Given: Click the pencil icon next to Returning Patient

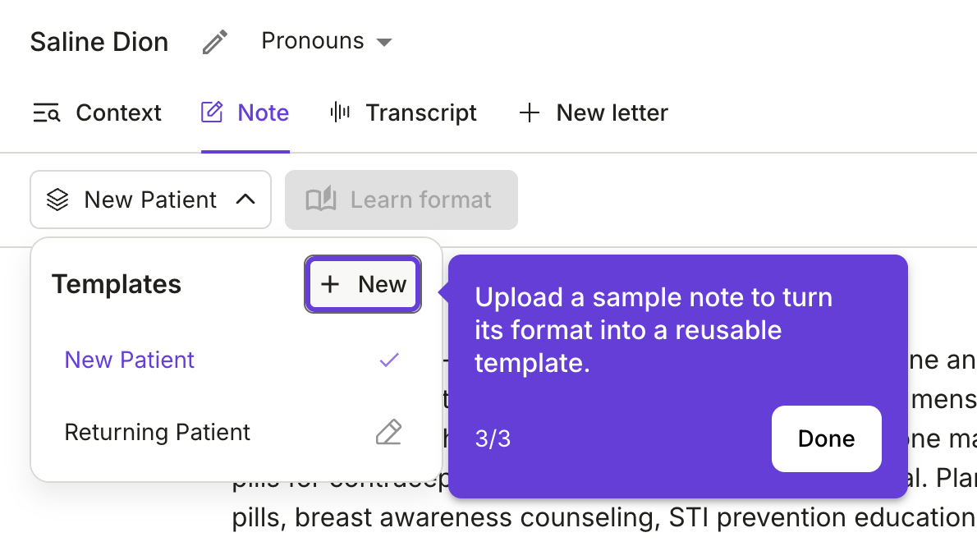Looking at the screenshot, I should [x=388, y=432].
